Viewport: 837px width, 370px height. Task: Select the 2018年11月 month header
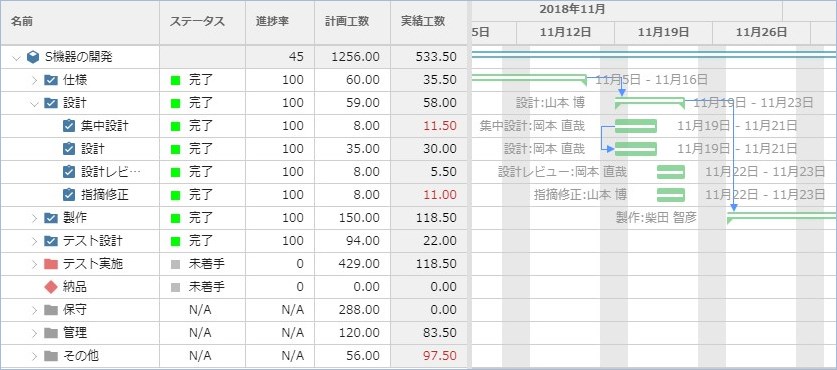(572, 9)
